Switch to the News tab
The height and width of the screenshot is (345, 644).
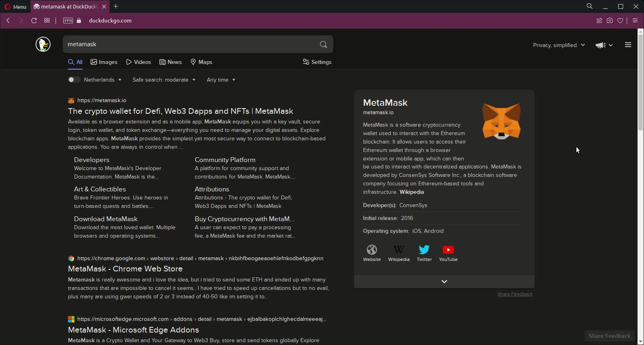[171, 62]
